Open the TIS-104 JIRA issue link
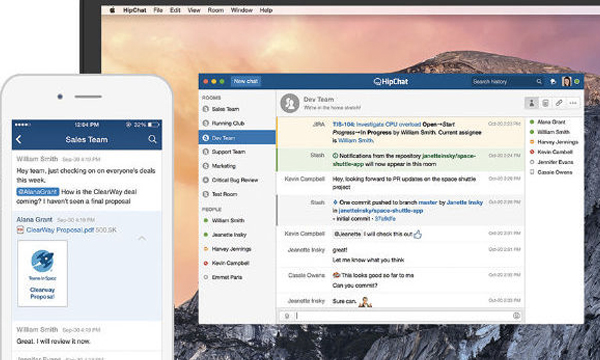Image resolution: width=600 pixels, height=360 pixels. [377, 124]
